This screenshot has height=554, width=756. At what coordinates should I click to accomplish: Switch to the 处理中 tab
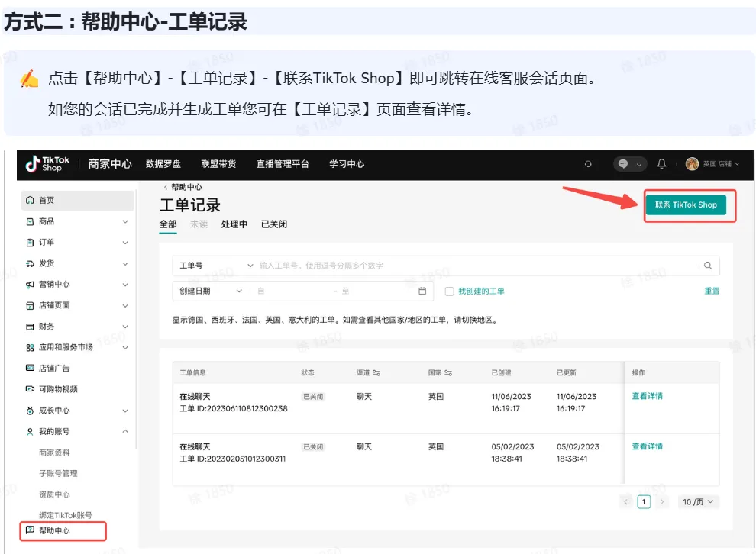(x=234, y=224)
